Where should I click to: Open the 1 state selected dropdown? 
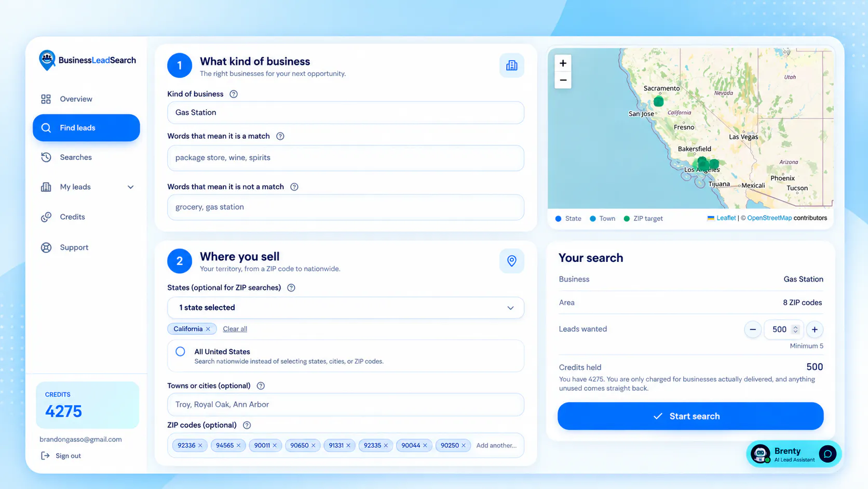[x=346, y=308]
